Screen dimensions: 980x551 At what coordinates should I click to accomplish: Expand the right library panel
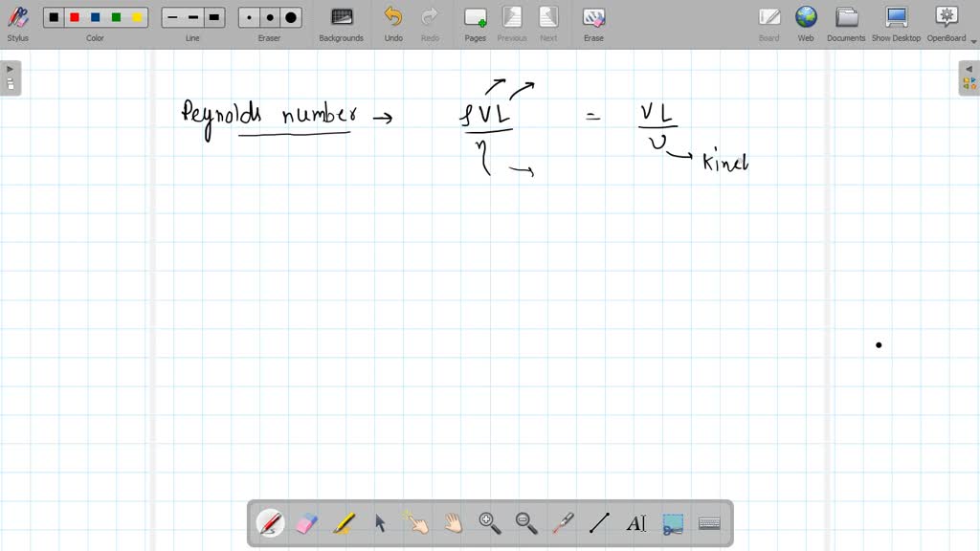[970, 67]
